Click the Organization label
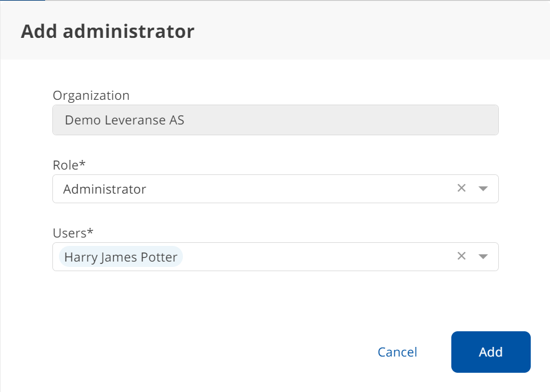Viewport: 550px width, 392px height. point(91,96)
